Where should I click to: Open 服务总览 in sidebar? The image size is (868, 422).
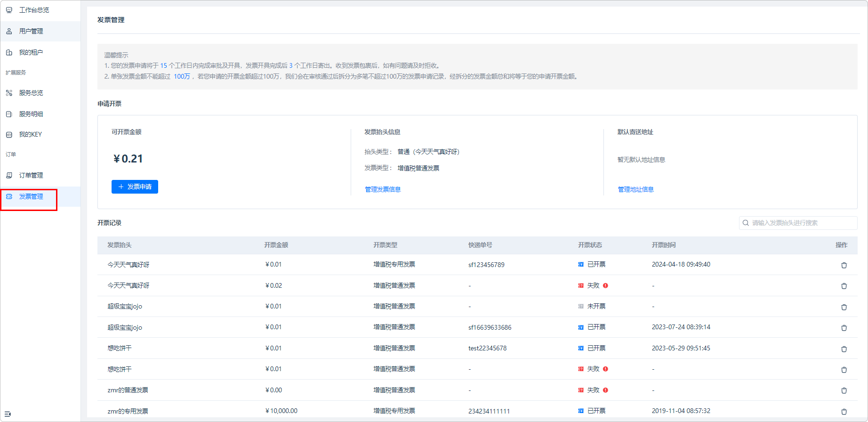point(40,93)
